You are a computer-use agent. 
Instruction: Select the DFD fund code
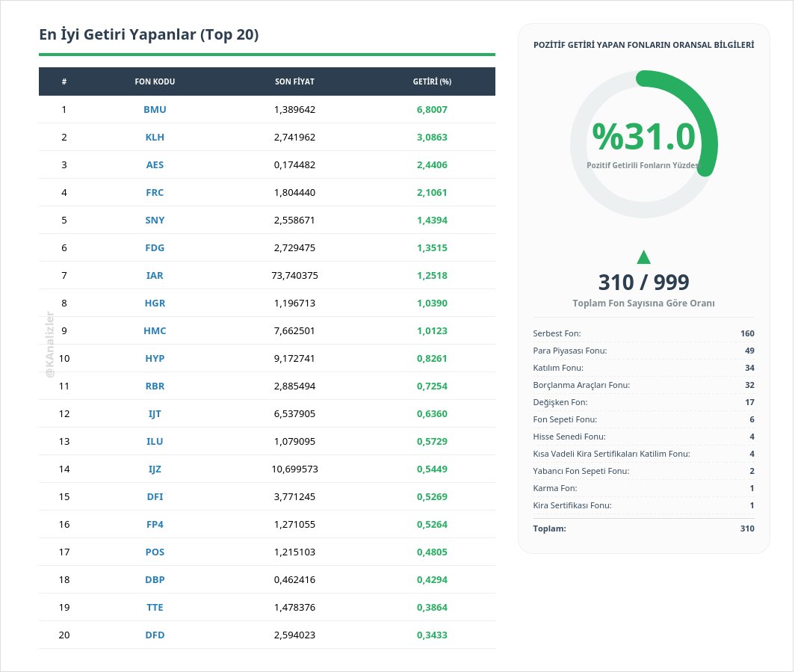(155, 635)
